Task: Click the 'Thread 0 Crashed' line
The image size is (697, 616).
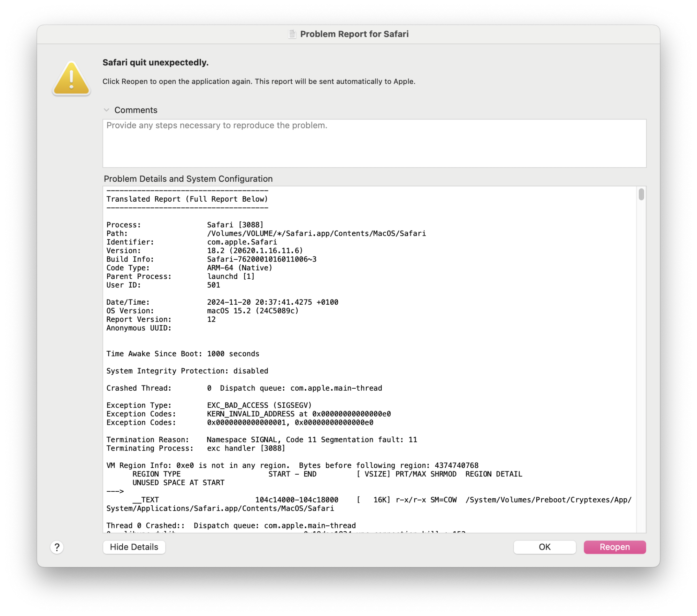Action: 231,525
